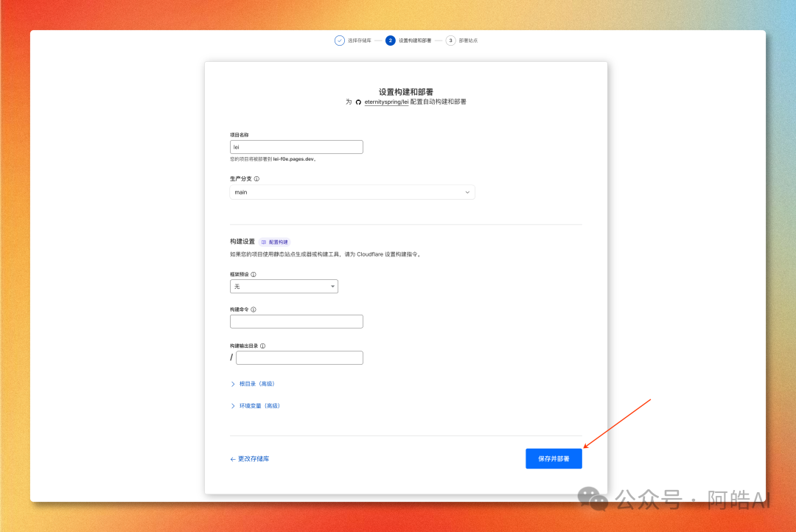The height and width of the screenshot is (532, 796).
Task: Go back via 更改存储库 link
Action: (250, 459)
